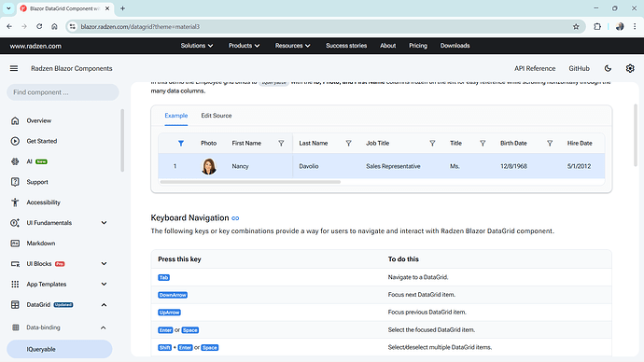
Task: Open the Products dropdown menu
Action: [x=244, y=46]
